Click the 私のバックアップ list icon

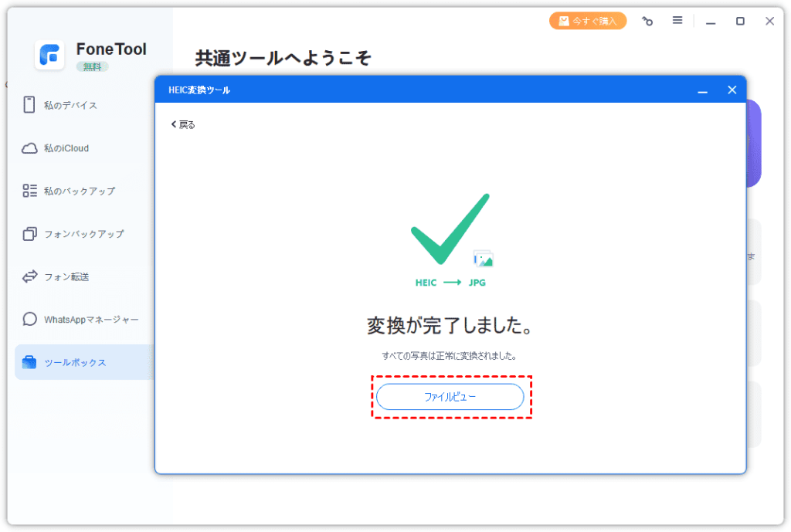[29, 191]
